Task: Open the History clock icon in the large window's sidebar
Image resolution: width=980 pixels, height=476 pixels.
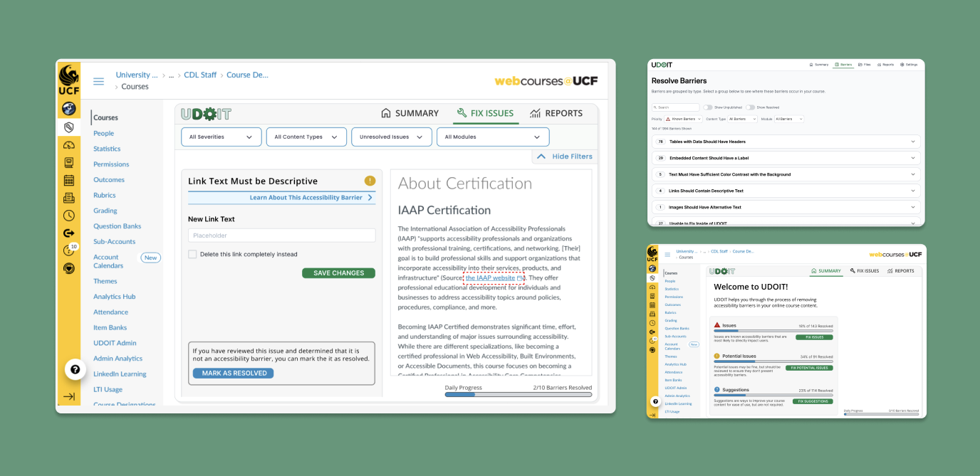Action: click(68, 216)
